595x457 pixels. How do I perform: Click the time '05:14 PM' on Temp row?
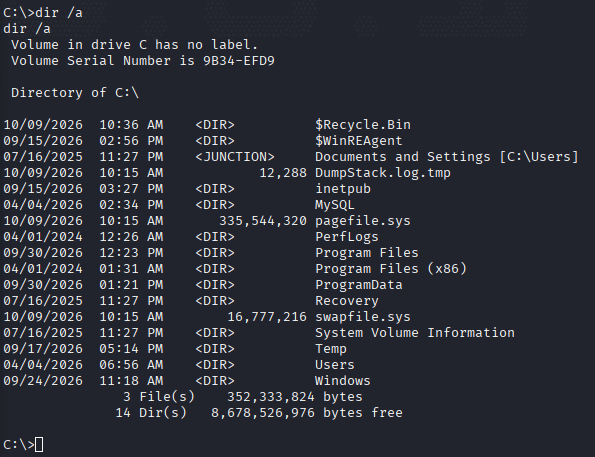click(131, 348)
